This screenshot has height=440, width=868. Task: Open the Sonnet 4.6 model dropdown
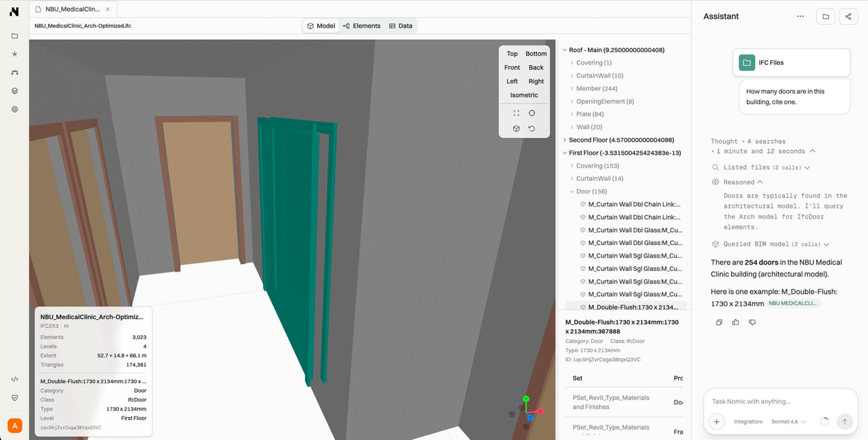tap(788, 421)
